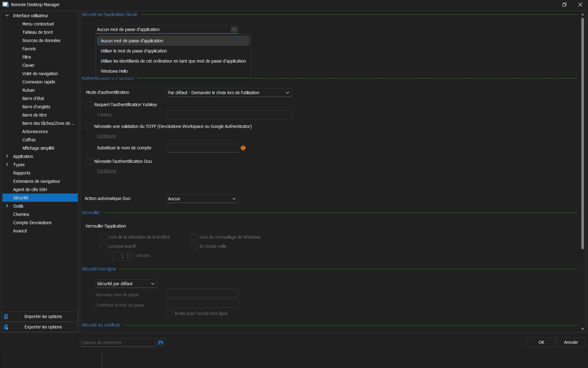Choose Windows Hello from the dropdown list
The image size is (588, 368).
pyautogui.click(x=114, y=71)
